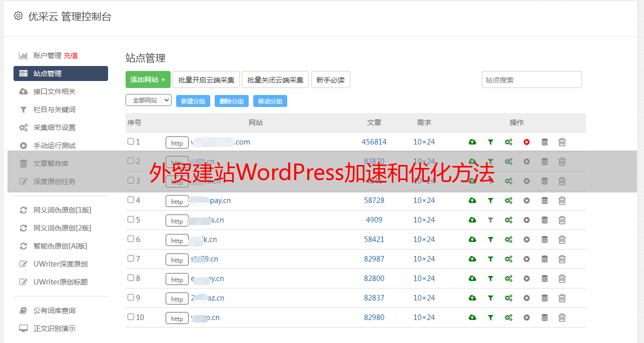The width and height of the screenshot is (644, 343).
Task: Click the green filter icon in row 6
Action: (490, 239)
